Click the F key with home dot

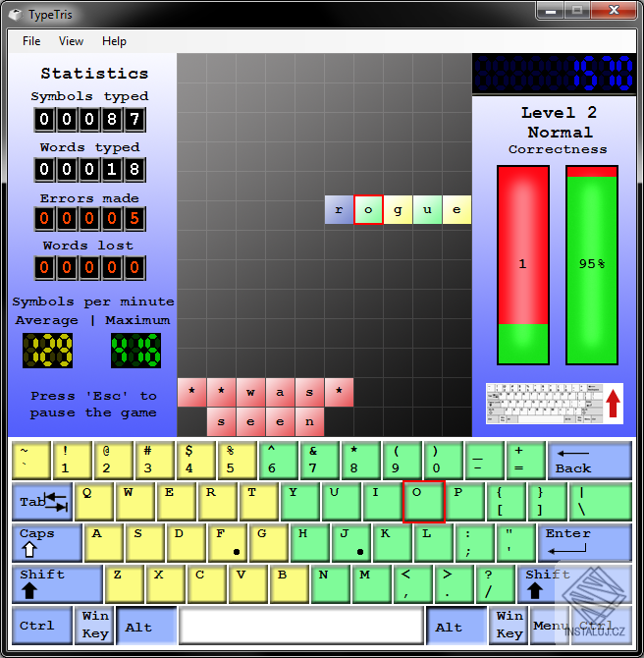[228, 542]
